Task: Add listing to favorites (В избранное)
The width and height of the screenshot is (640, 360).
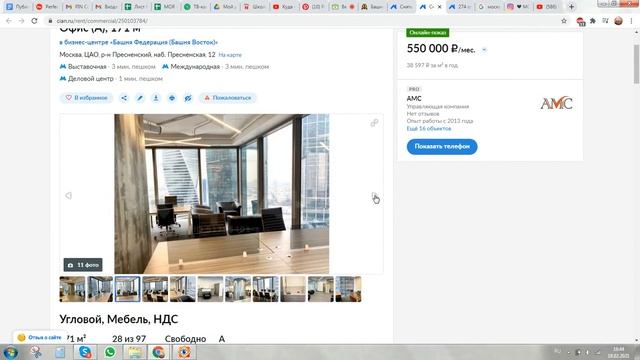Action: point(87,98)
